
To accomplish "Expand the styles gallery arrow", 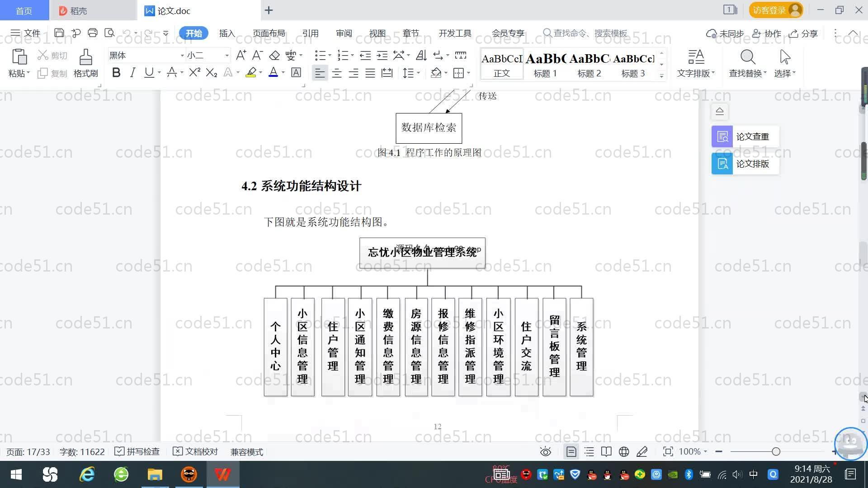I will [662, 75].
